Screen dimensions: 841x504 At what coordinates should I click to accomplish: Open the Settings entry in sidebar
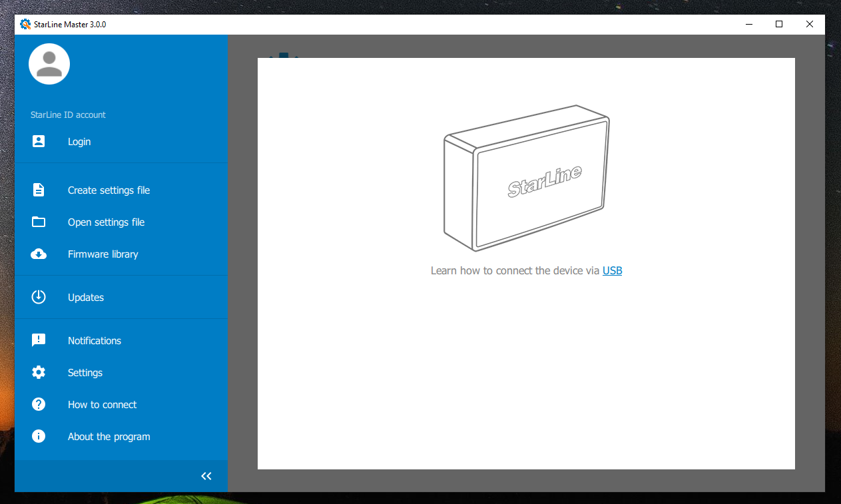click(x=121, y=373)
